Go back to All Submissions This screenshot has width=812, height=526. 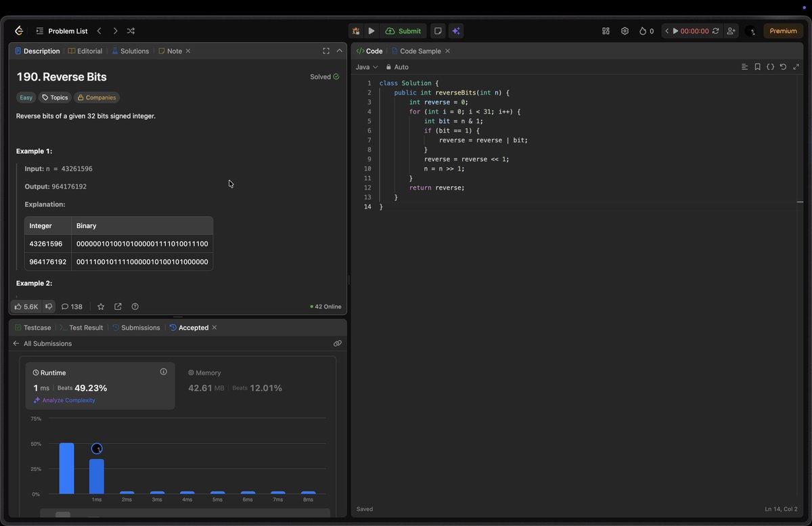(x=42, y=344)
